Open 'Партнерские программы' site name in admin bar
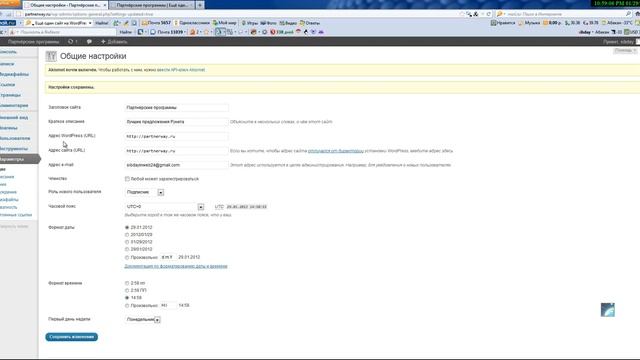This screenshot has height=360, width=640. [x=33, y=42]
